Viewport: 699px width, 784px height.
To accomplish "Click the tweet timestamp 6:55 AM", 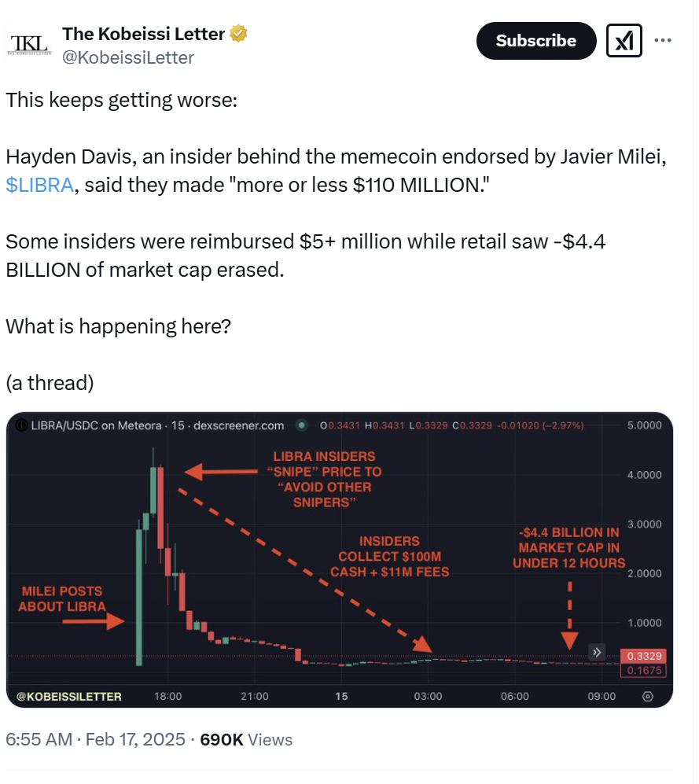I will 39,739.
